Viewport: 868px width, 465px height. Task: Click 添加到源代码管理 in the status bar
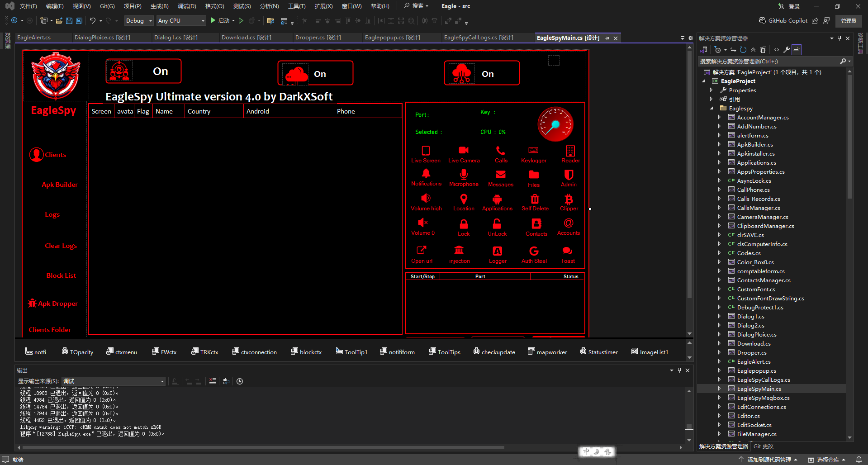coord(769,460)
